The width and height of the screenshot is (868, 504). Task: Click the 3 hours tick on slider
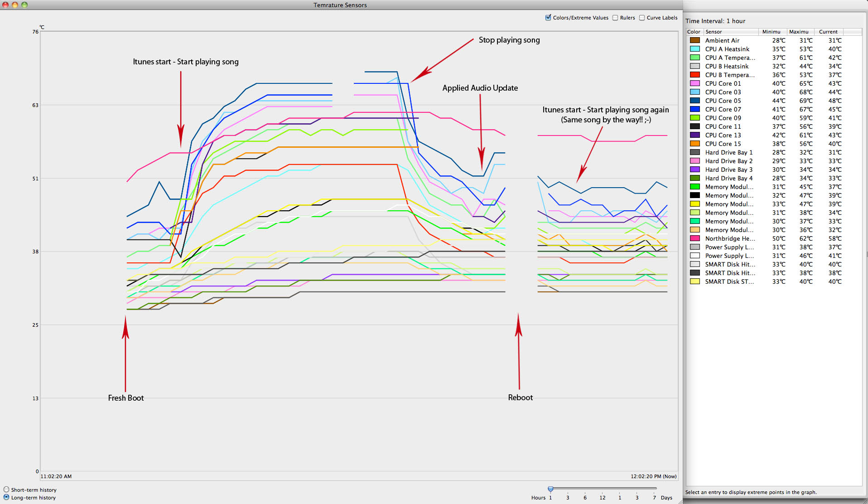(568, 497)
